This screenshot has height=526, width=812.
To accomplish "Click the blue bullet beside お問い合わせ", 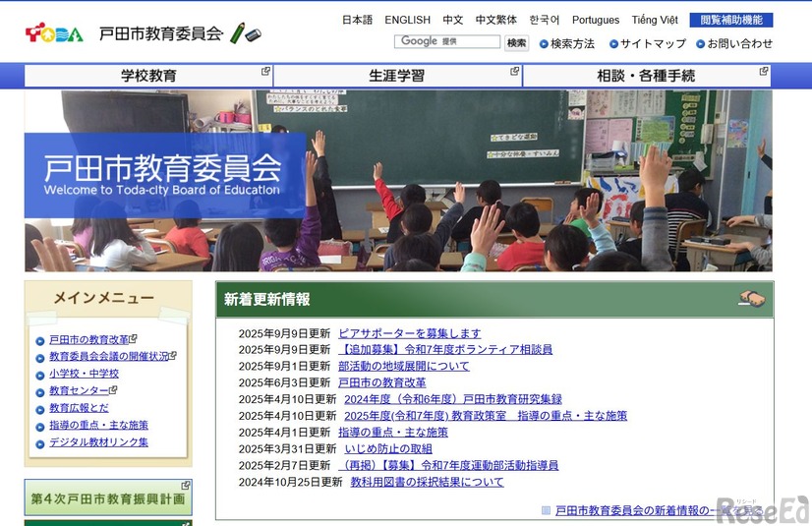I will point(701,44).
